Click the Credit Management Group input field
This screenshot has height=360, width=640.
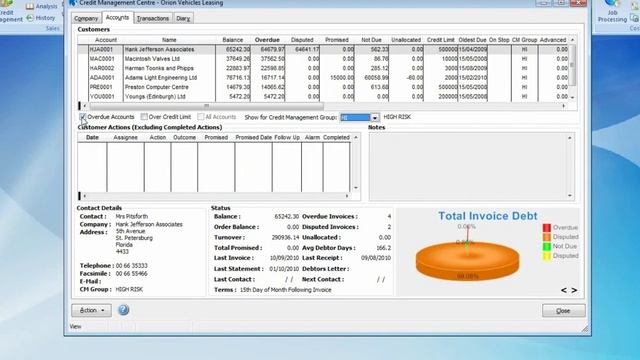point(355,118)
